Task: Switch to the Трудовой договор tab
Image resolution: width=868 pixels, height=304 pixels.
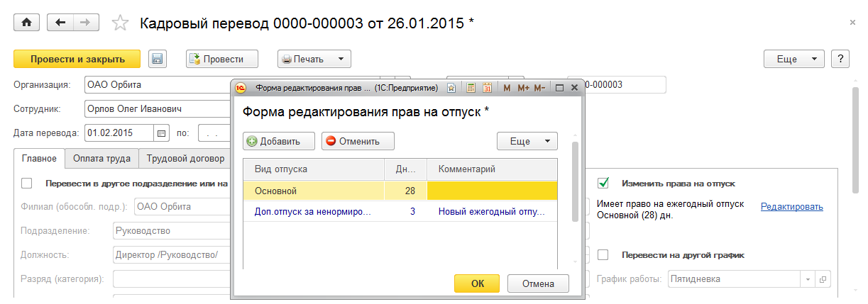Action: pos(185,159)
